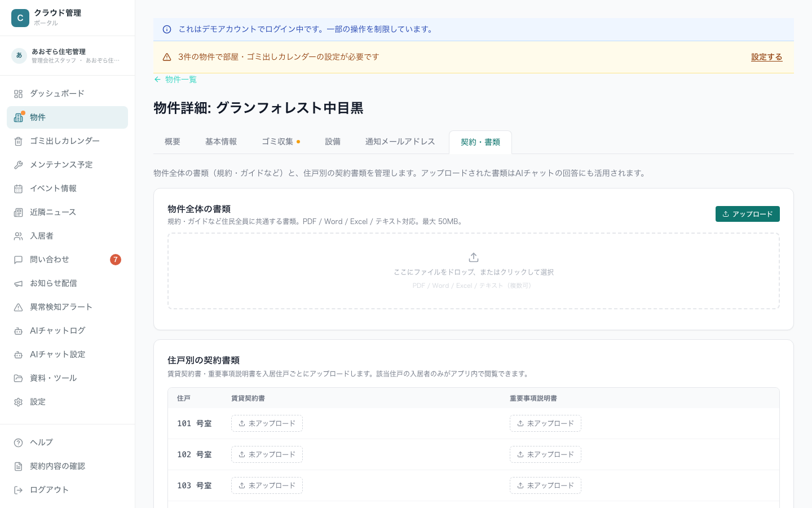Click the クラウド管理 portal logo
The image size is (812, 508).
(20, 18)
